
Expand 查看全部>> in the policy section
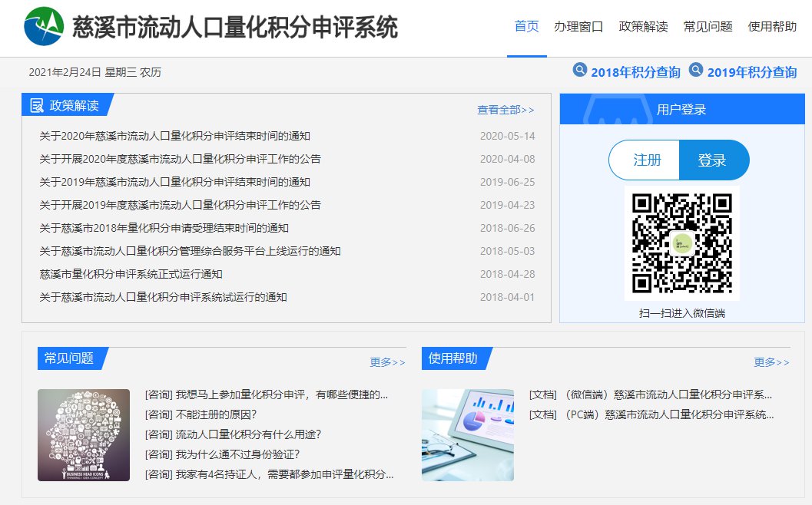(x=505, y=110)
